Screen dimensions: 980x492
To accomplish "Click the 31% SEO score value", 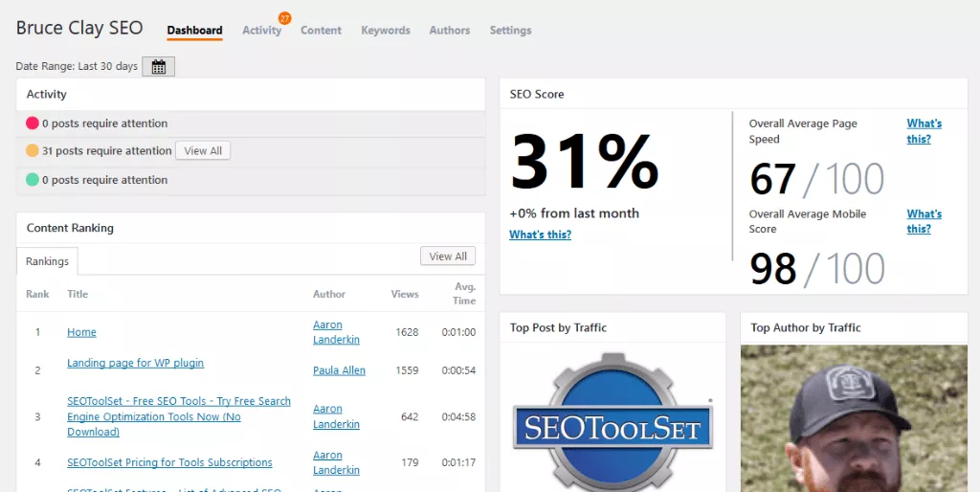I will [x=585, y=161].
